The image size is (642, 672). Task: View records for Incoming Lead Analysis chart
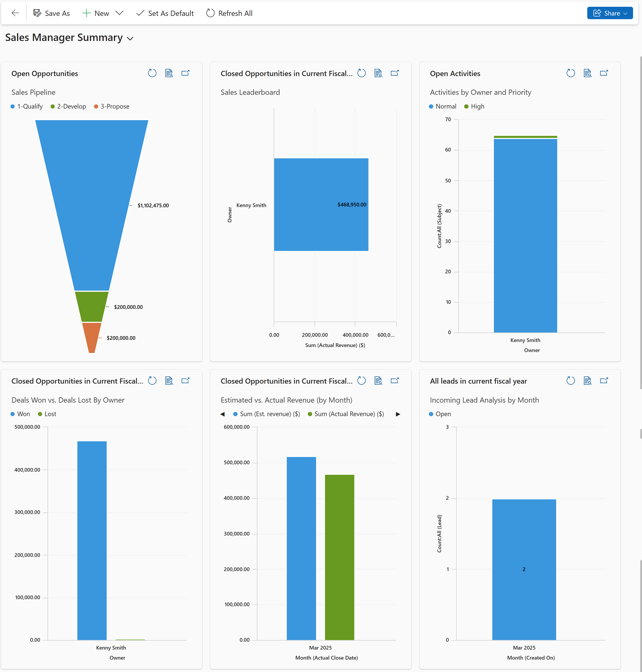[x=588, y=380]
